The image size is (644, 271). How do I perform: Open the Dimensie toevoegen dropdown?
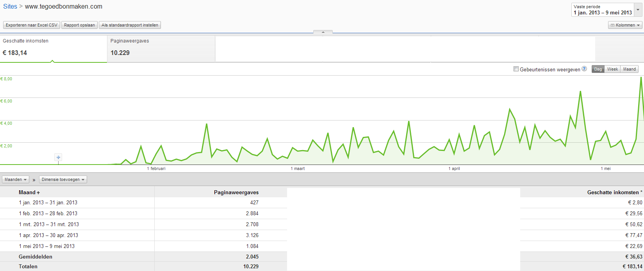63,179
